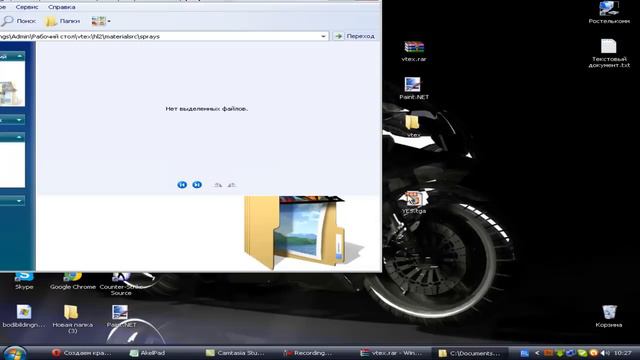Click the Поиск search toolbar button
Viewport: 640px width, 360px height.
(18, 21)
